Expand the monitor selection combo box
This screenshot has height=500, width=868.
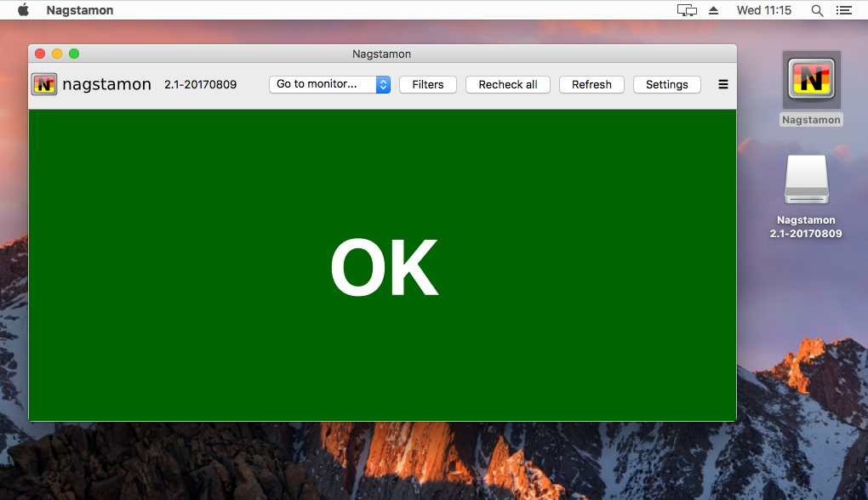point(329,84)
